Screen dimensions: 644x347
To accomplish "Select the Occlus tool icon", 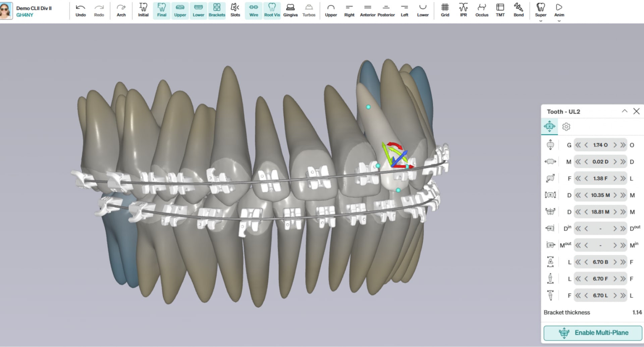I will pyautogui.click(x=482, y=10).
